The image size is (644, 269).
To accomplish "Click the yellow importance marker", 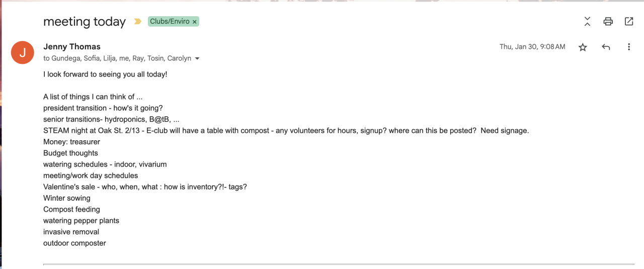I will pos(137,22).
